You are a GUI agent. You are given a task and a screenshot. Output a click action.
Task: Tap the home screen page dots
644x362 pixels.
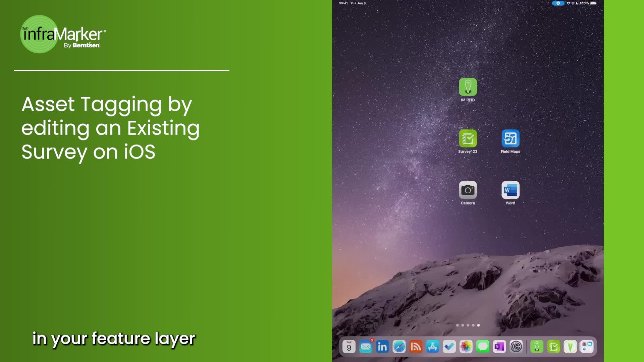(468, 325)
